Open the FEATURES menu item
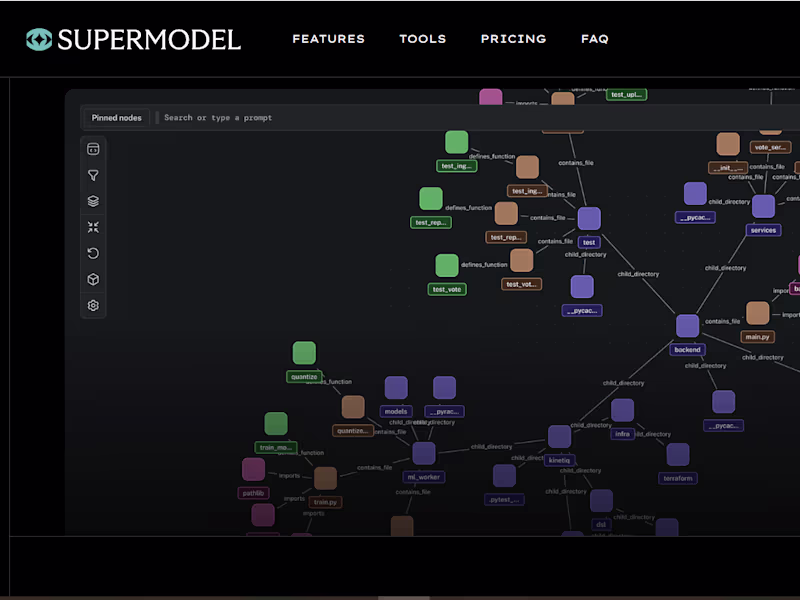Screen dimensions: 800x600 pyautogui.click(x=329, y=39)
